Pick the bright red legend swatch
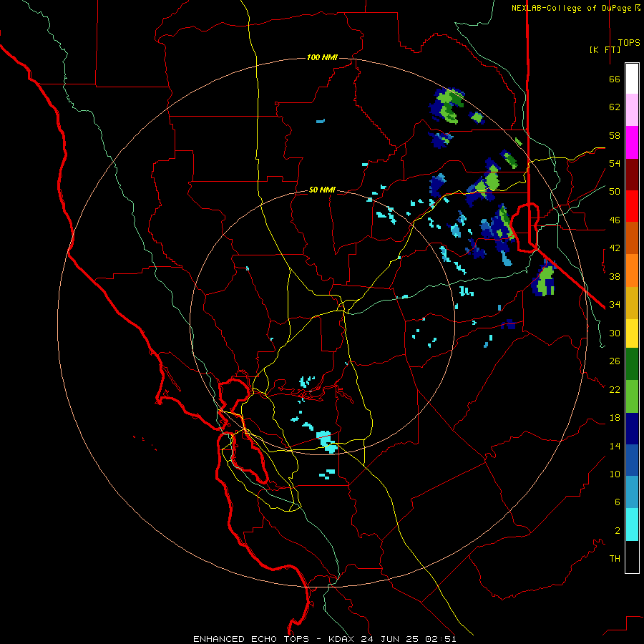The width and height of the screenshot is (644, 644). [x=632, y=206]
